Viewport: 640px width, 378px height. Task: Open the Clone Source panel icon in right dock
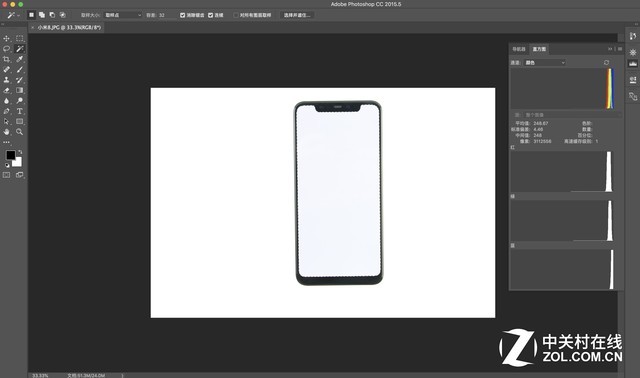coord(633,96)
